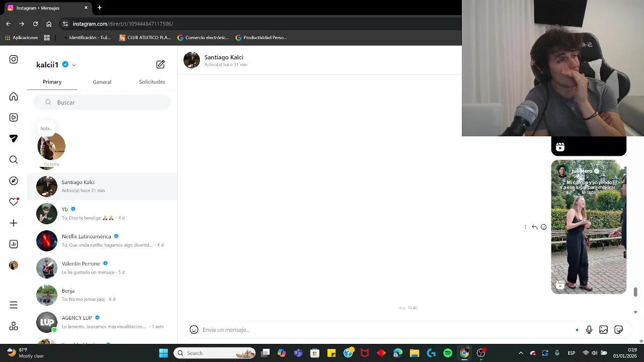Open the Netflix Latinoamérica conversation
Image resolution: width=644 pixels, height=362 pixels.
click(x=102, y=241)
